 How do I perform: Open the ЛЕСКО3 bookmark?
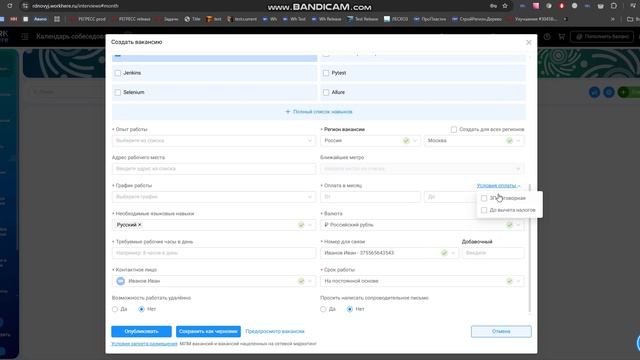(x=396, y=19)
